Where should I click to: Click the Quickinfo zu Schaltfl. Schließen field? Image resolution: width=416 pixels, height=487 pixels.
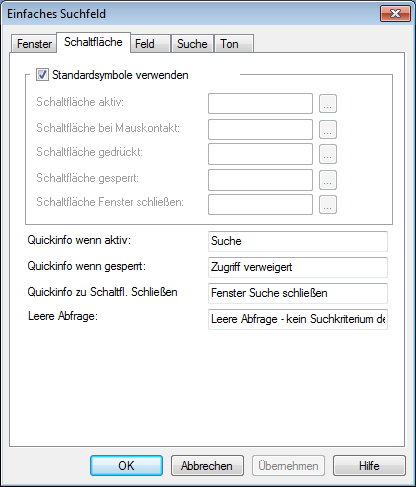point(298,293)
